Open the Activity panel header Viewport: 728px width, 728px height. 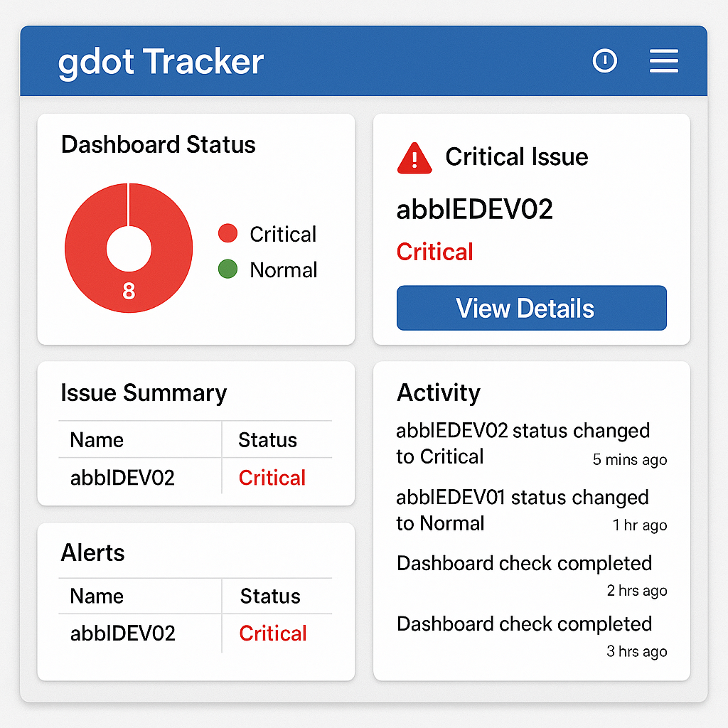[x=438, y=392]
